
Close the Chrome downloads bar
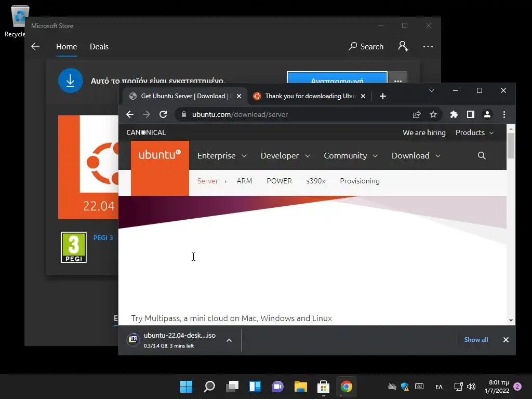point(506,340)
